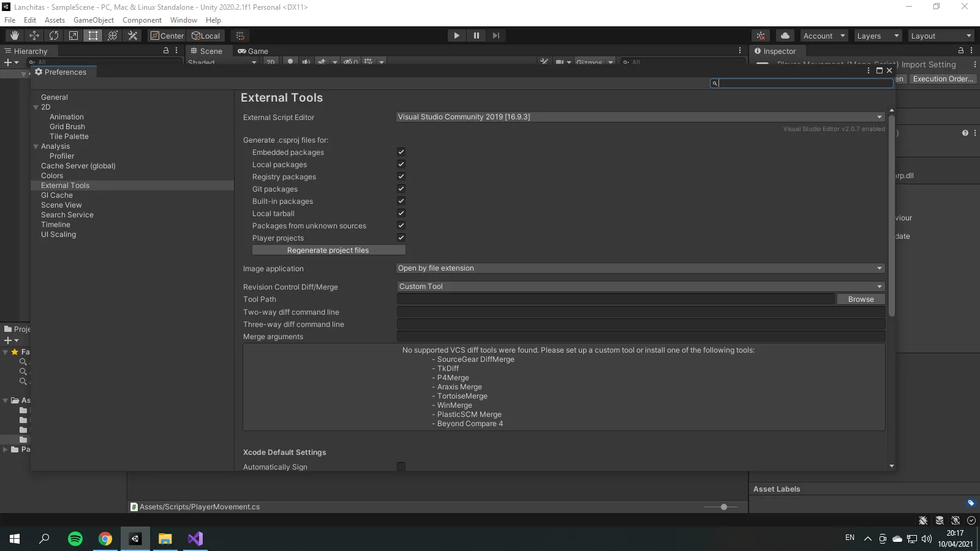
Task: Toggle the Center pivot mode button
Action: click(167, 36)
